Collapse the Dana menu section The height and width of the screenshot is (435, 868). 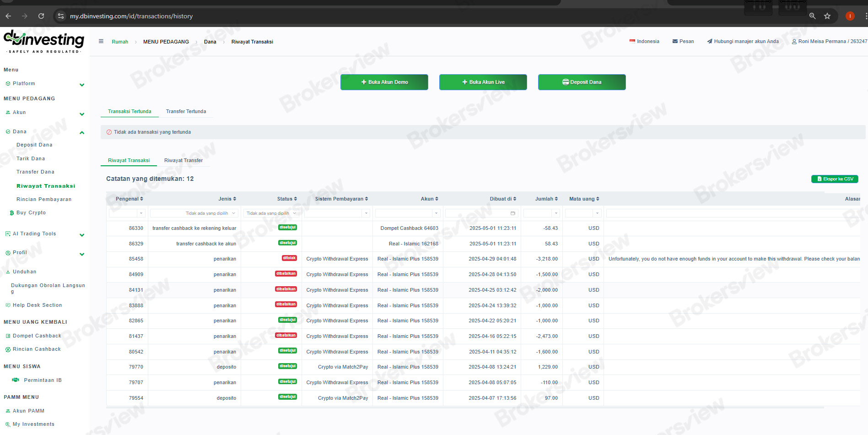82,132
